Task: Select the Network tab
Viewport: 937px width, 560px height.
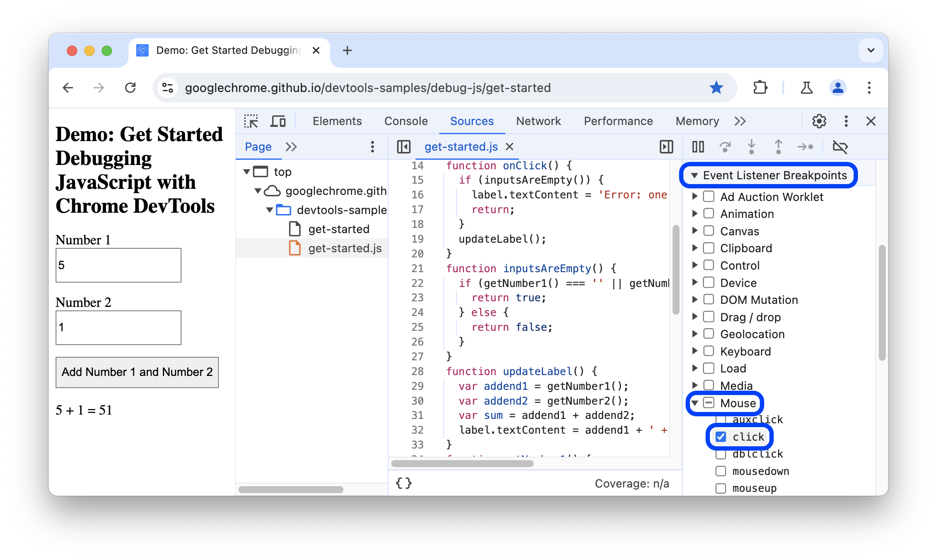Action: click(538, 121)
